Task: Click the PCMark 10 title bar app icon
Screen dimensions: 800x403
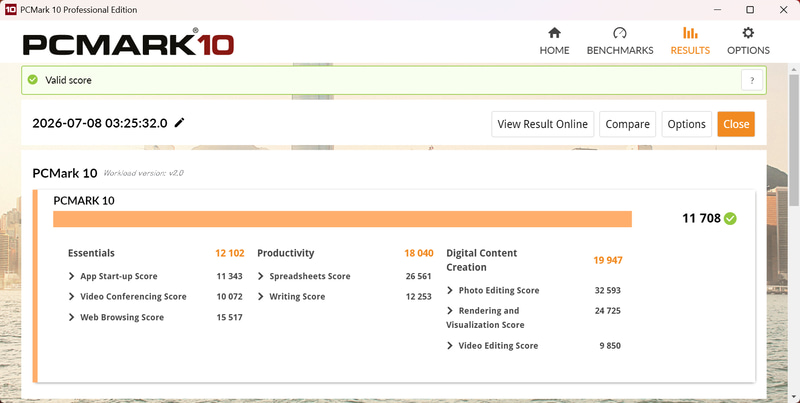Action: [10, 10]
